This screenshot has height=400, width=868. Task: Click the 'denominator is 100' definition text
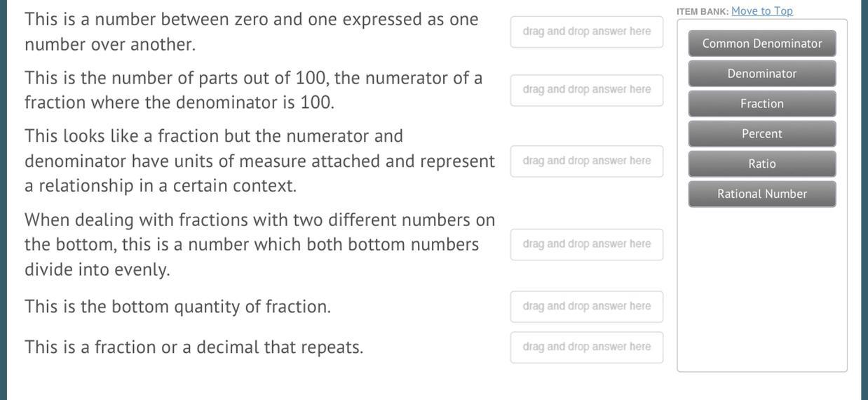pos(254,90)
